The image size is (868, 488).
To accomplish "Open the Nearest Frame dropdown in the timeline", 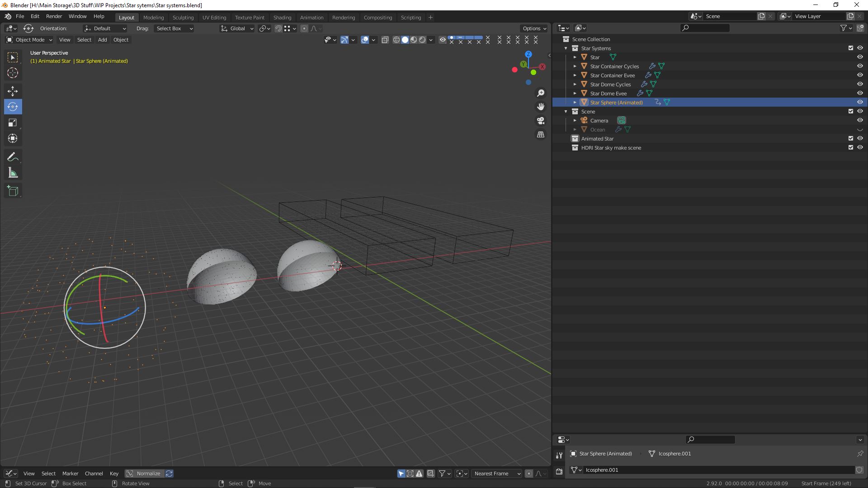I will tap(496, 474).
